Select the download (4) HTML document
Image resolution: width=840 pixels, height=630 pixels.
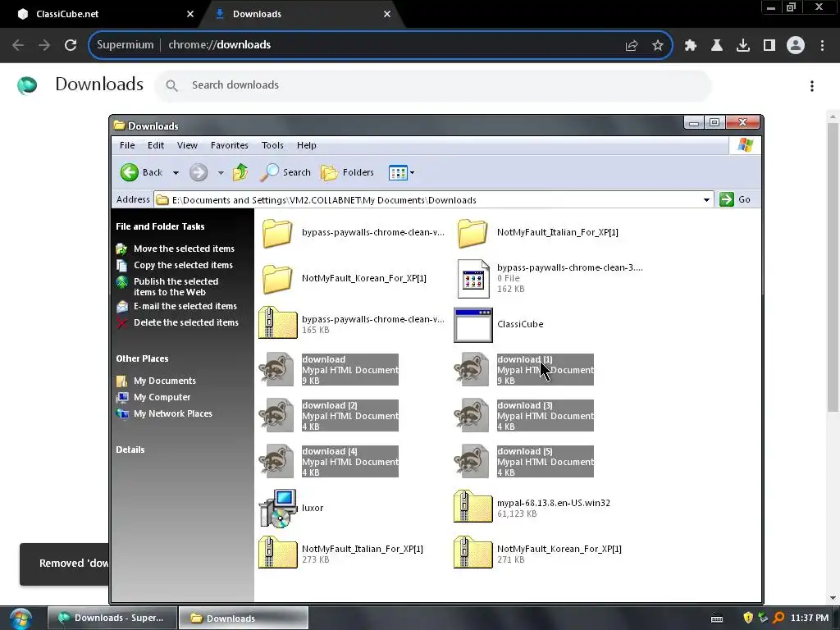coord(329,462)
